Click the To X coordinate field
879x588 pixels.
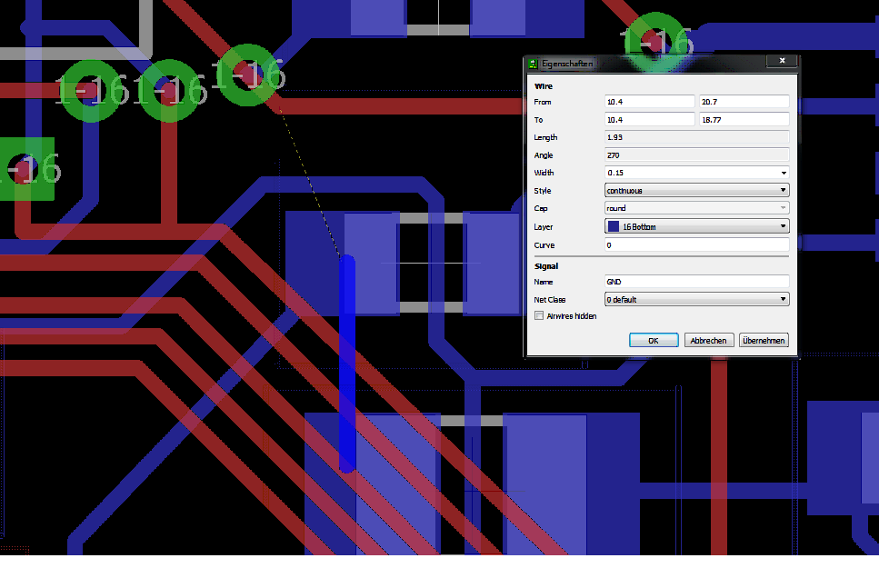pyautogui.click(x=650, y=119)
